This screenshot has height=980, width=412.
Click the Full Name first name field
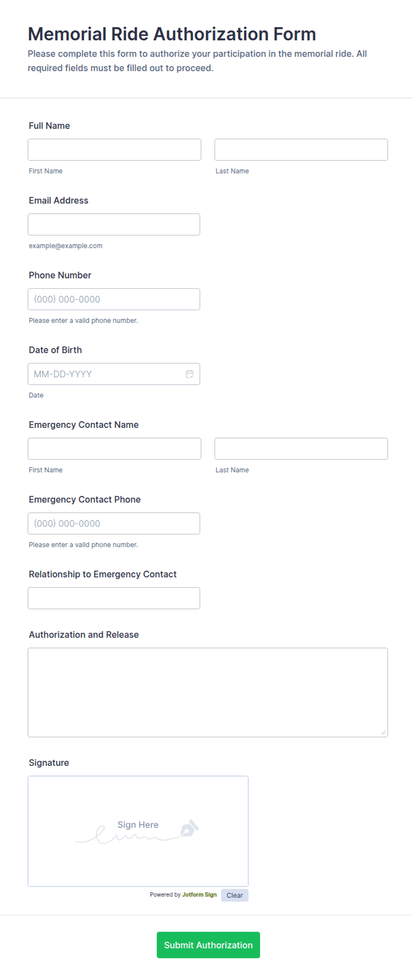(x=114, y=150)
